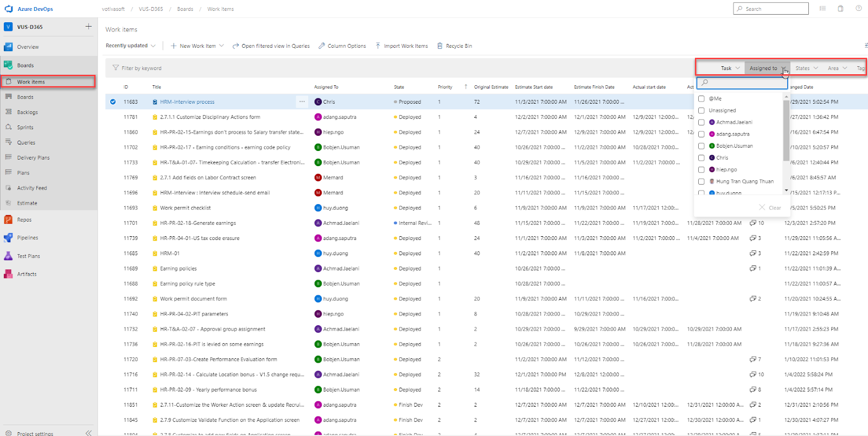Open the HRM-Interview process work item link
This screenshot has height=436, width=868.
(x=187, y=102)
